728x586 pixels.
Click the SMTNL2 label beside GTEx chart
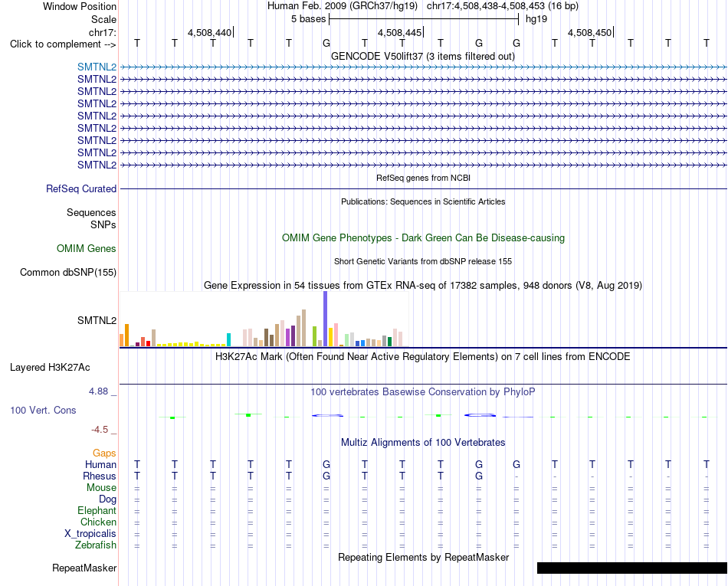(x=97, y=321)
